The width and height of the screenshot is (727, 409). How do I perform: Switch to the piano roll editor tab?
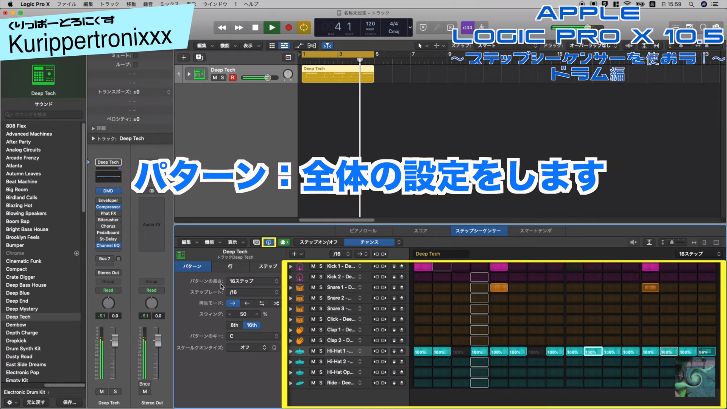click(363, 230)
